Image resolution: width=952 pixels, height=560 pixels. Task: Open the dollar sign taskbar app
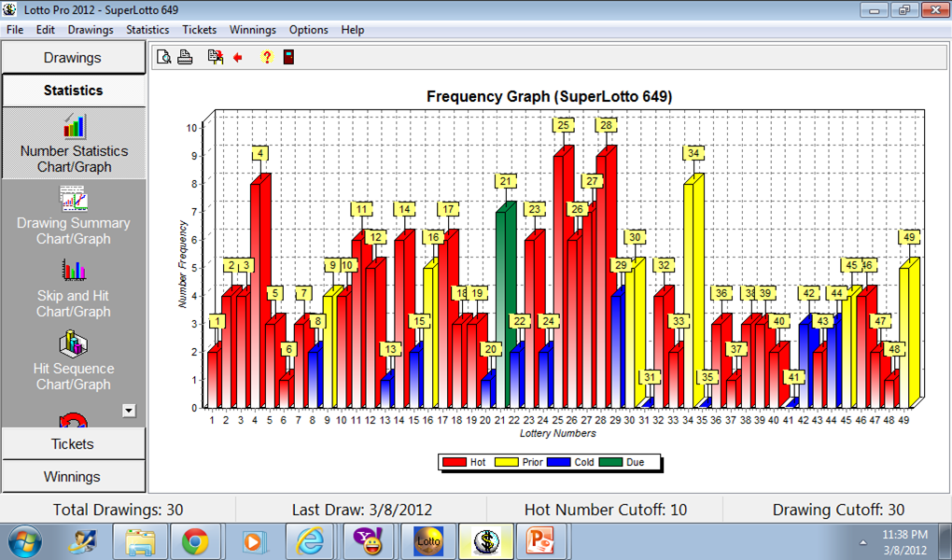(485, 541)
